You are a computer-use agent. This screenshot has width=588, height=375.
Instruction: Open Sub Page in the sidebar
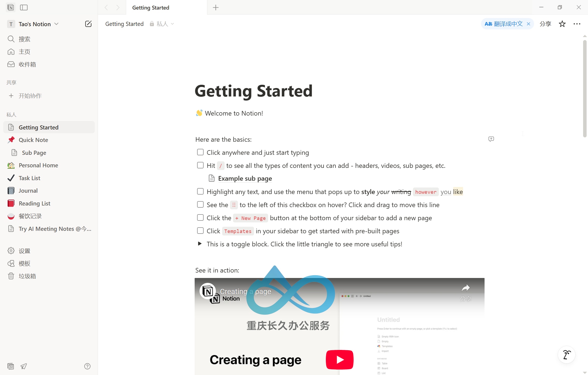tap(49, 153)
